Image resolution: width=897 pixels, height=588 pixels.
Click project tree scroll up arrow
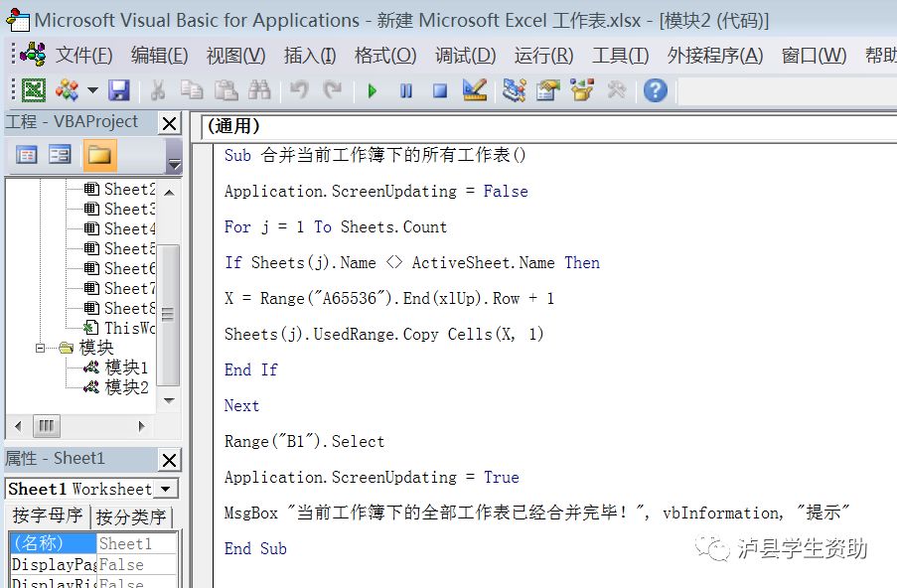tap(169, 193)
